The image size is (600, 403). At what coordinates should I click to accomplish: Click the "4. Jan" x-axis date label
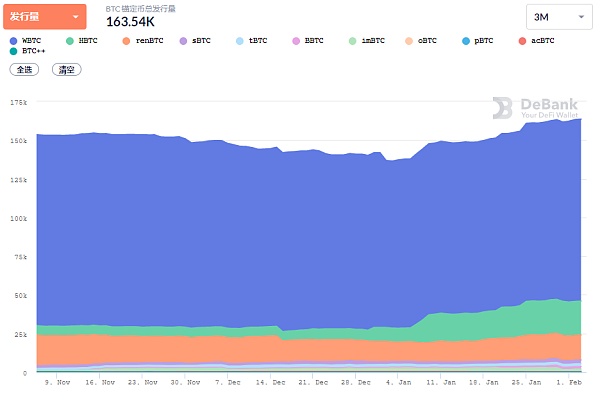(x=397, y=381)
